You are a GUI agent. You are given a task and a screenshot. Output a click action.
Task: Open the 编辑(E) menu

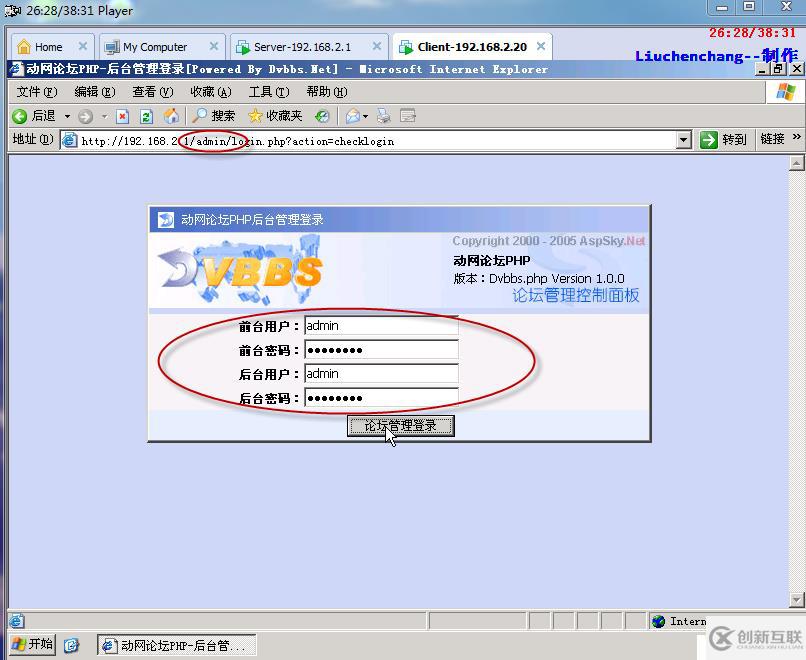pos(95,92)
